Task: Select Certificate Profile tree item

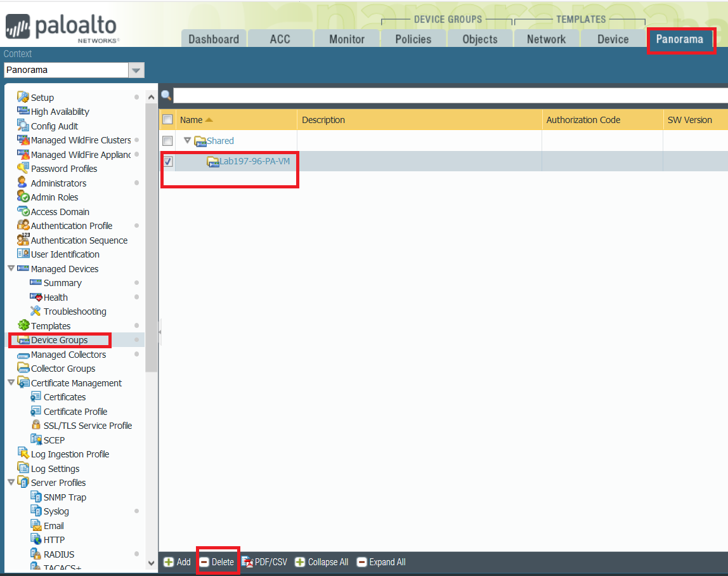Action: 75,412
